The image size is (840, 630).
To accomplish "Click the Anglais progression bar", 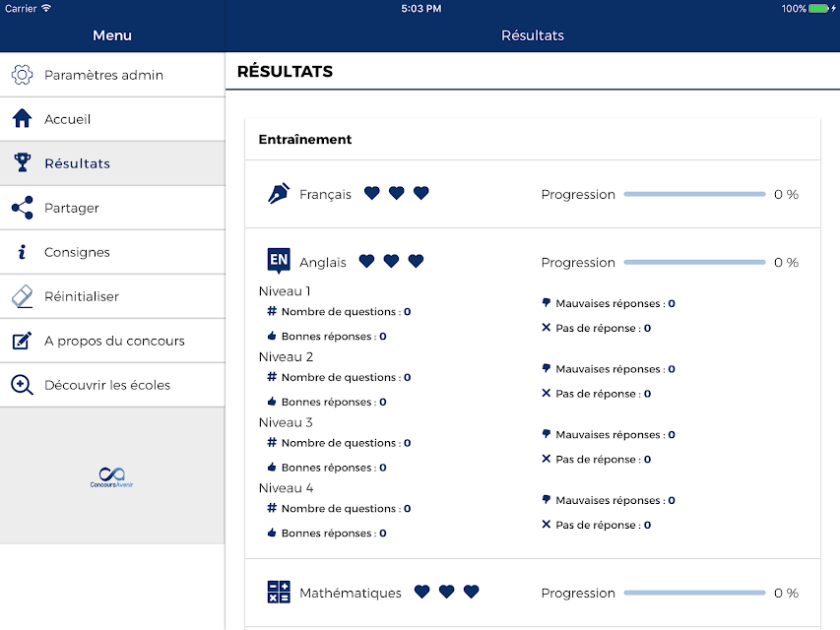I will tap(694, 262).
